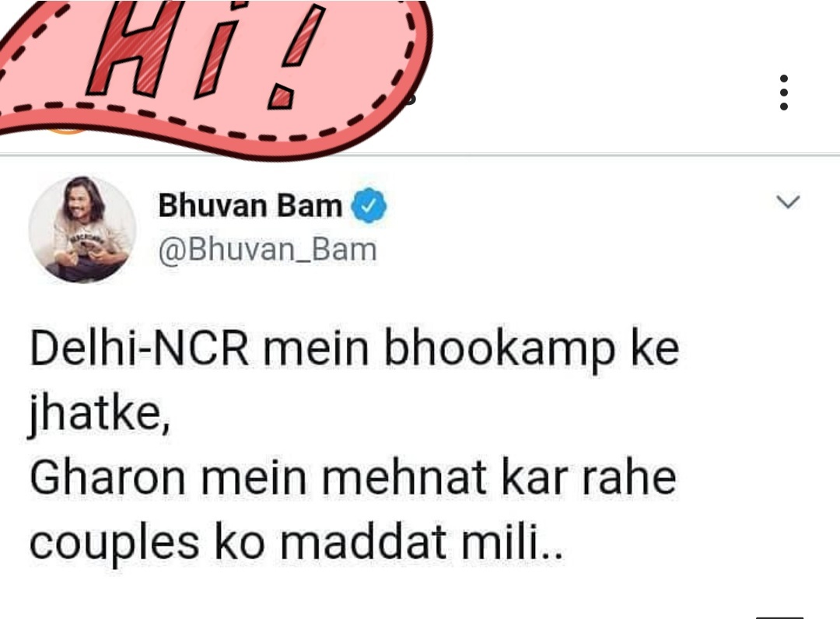
Task: Open the three-dot overflow menu
Action: [784, 93]
